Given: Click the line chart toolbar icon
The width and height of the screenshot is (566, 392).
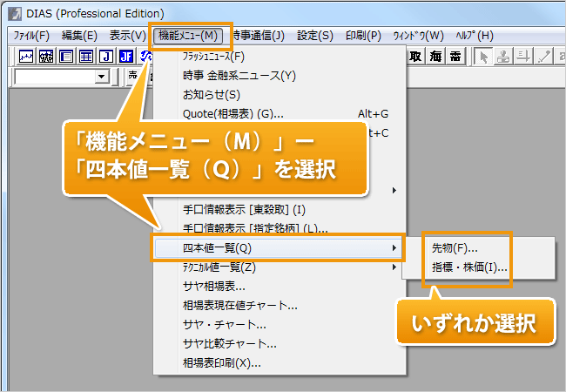Looking at the screenshot, I should pyautogui.click(x=26, y=57).
